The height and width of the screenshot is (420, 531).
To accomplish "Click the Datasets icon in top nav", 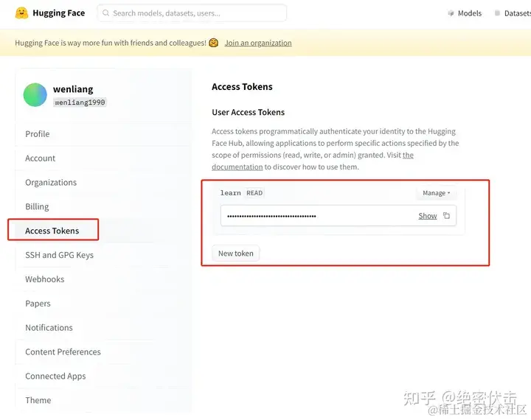I will 498,13.
